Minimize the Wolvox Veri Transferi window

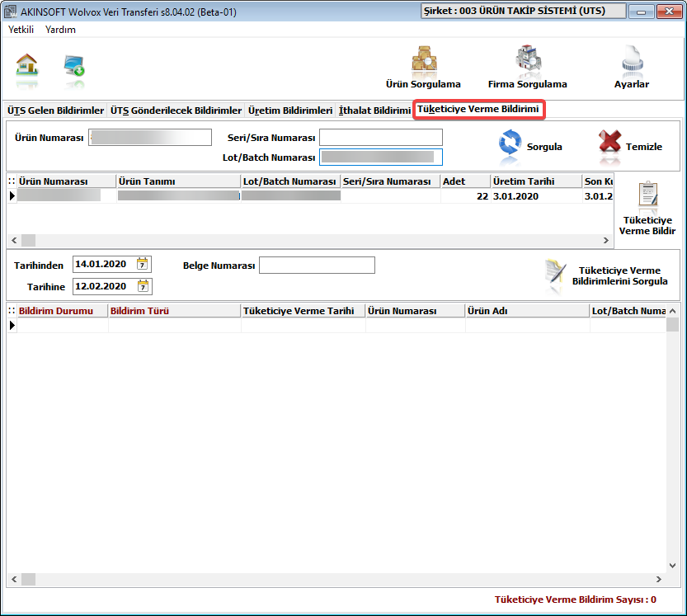click(x=642, y=12)
